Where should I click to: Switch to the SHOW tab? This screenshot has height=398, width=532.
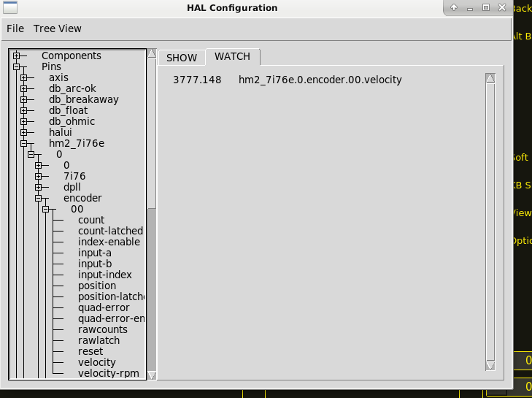point(182,58)
